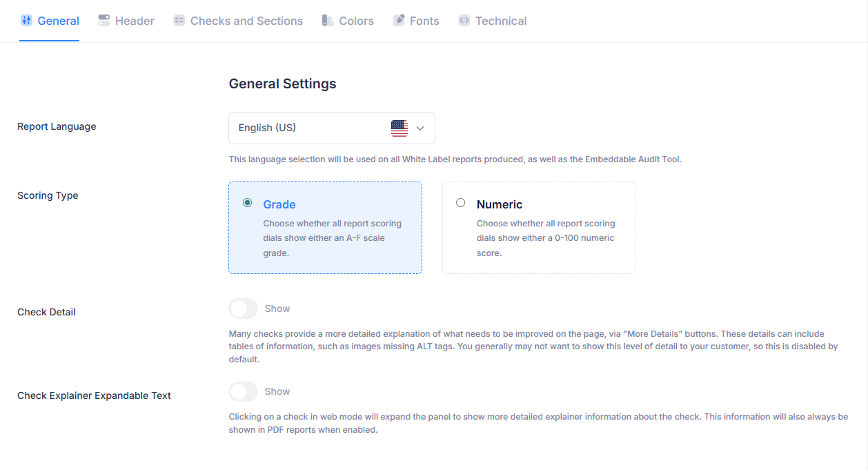Open the Checks and Sections tab
This screenshot has height=470, width=868.
coord(246,21)
